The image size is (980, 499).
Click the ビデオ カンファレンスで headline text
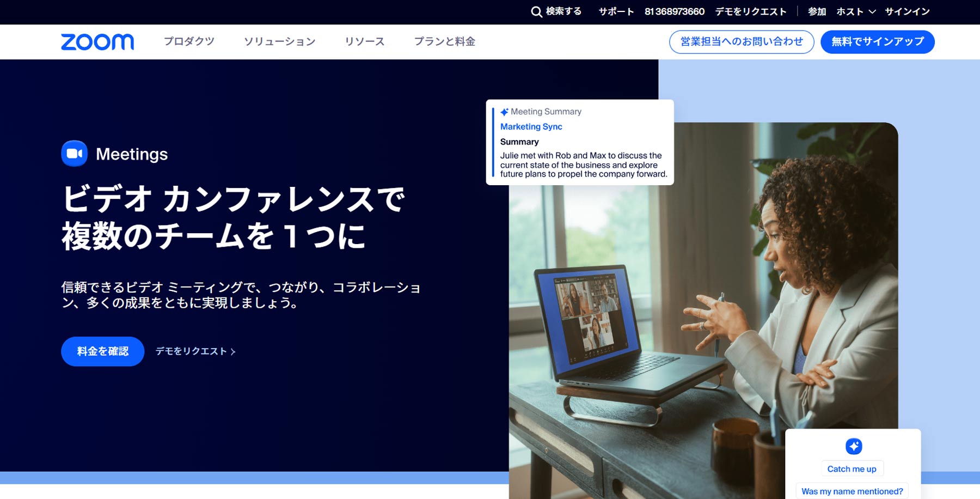coord(234,199)
